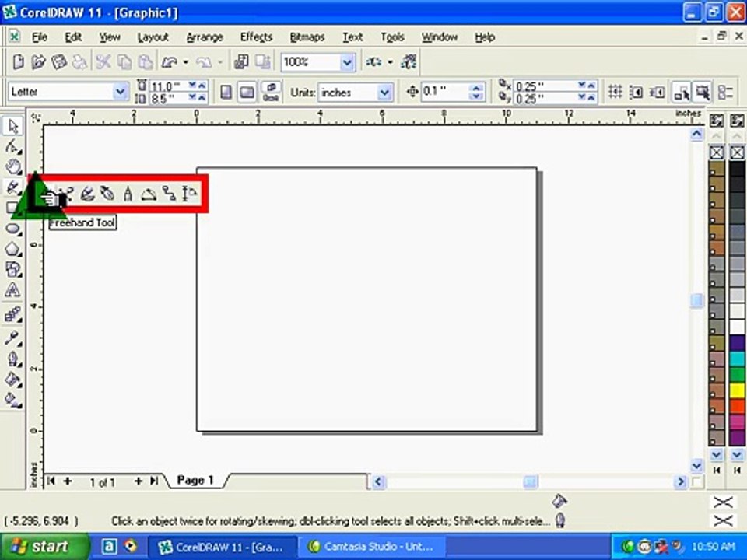Open the Effects menu
747x560 pixels.
tap(256, 37)
